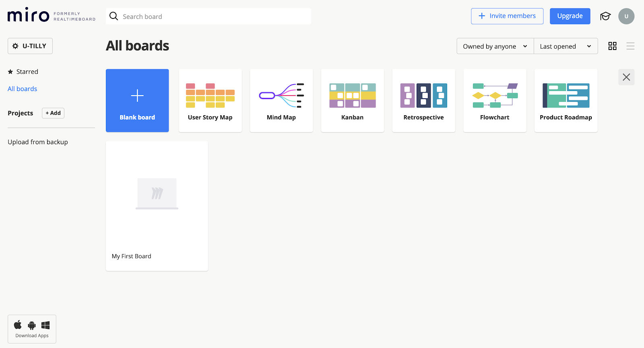Click the Apple app icon
The width and height of the screenshot is (644, 348).
18,325
